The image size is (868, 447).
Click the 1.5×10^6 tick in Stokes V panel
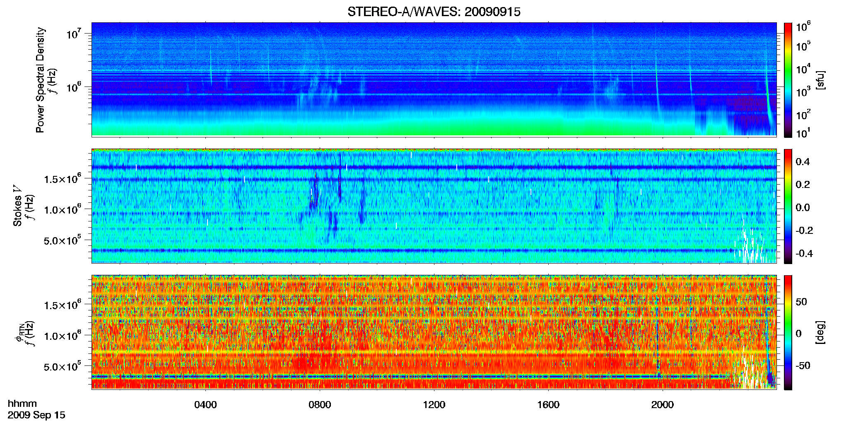pos(63,179)
